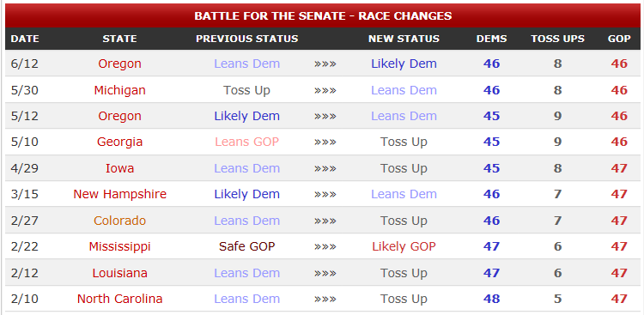Open the Colorado state link
The width and height of the screenshot is (644, 315).
coord(119,221)
